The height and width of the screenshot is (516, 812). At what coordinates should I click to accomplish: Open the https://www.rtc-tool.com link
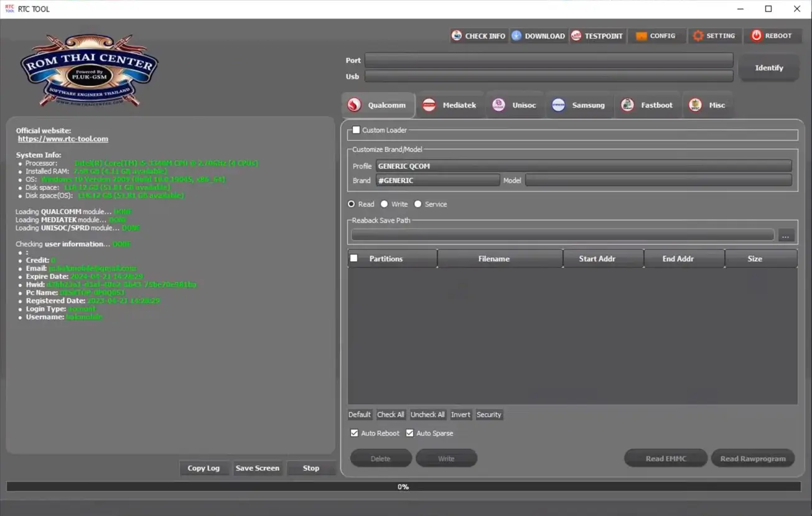[63, 139]
